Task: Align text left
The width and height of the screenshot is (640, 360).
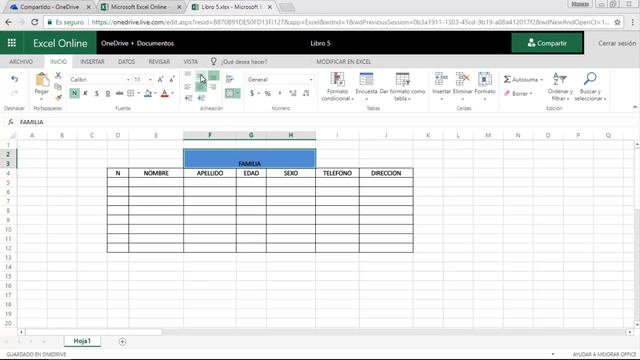Action: coord(188,87)
